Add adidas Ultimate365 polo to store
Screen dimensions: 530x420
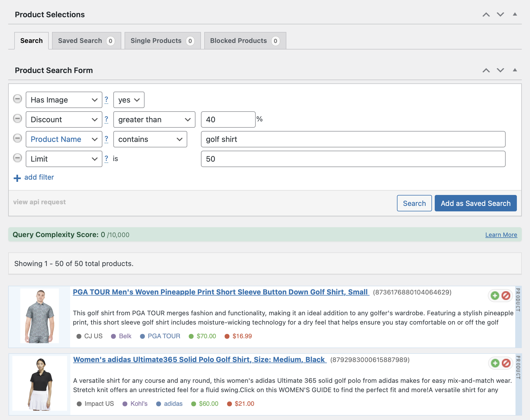(495, 363)
